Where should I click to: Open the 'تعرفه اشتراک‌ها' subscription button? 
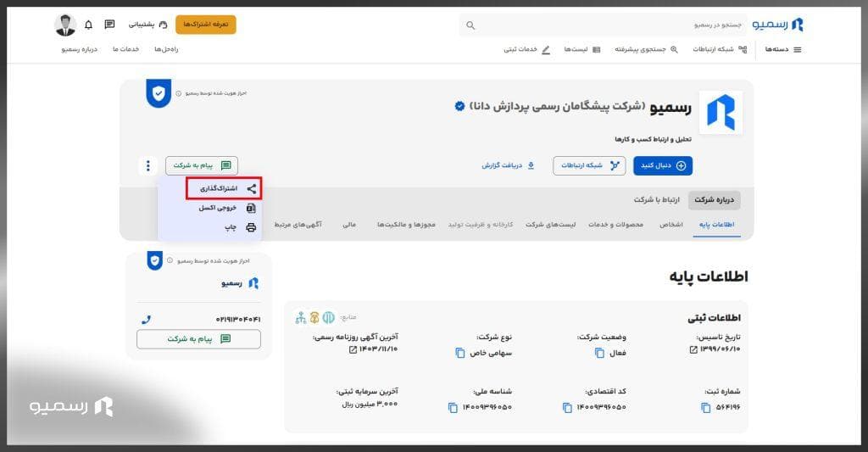point(206,25)
